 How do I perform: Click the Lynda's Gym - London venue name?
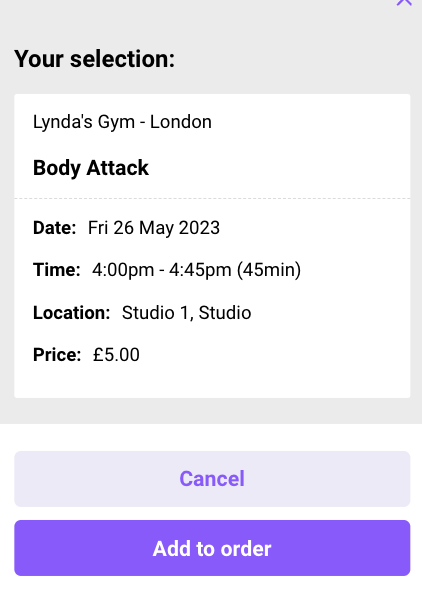pyautogui.click(x=122, y=122)
